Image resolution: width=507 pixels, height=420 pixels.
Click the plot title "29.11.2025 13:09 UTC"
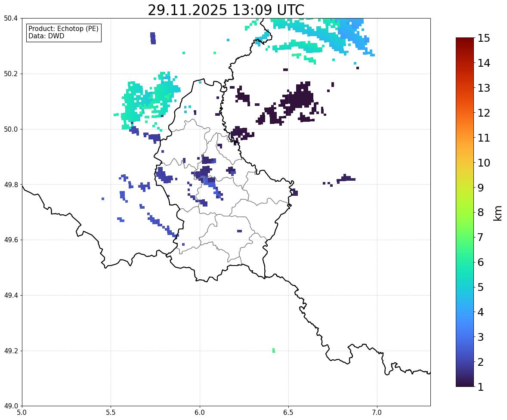click(x=226, y=10)
